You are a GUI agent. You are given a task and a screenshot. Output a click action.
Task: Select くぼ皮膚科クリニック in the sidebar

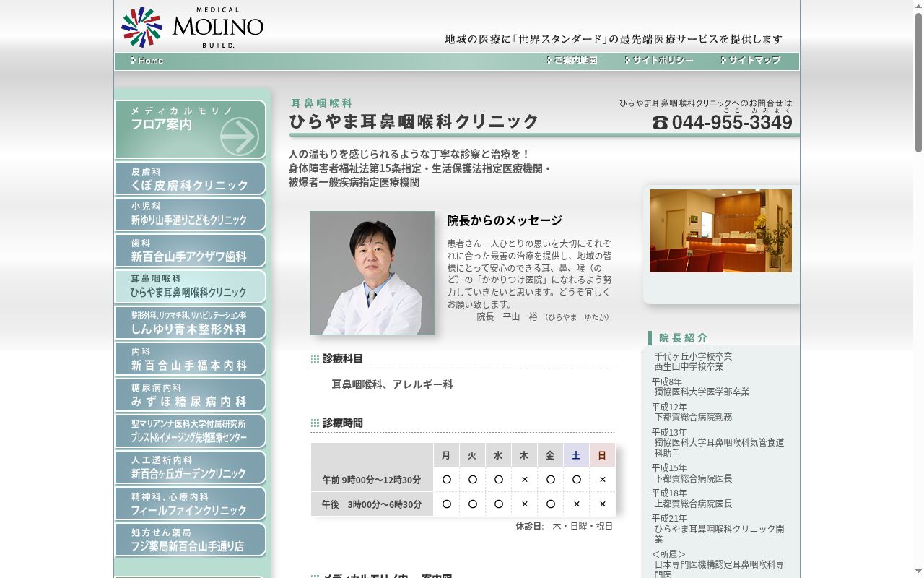point(190,178)
